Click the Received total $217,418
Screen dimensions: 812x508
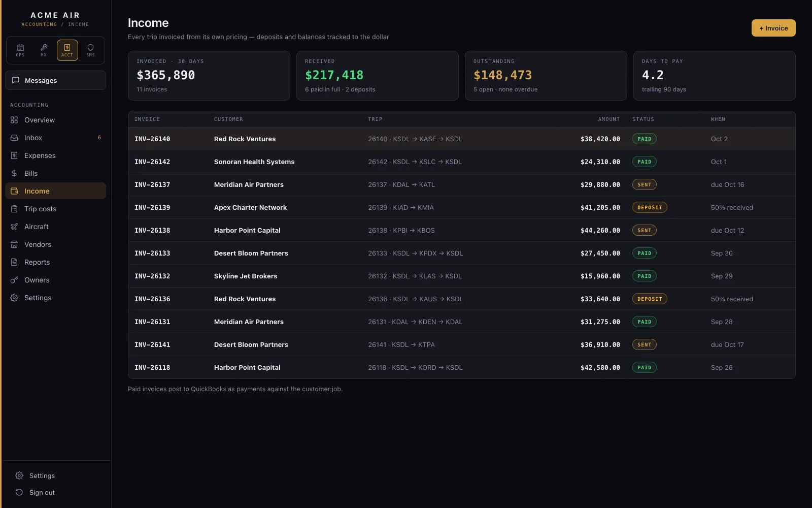pos(334,75)
